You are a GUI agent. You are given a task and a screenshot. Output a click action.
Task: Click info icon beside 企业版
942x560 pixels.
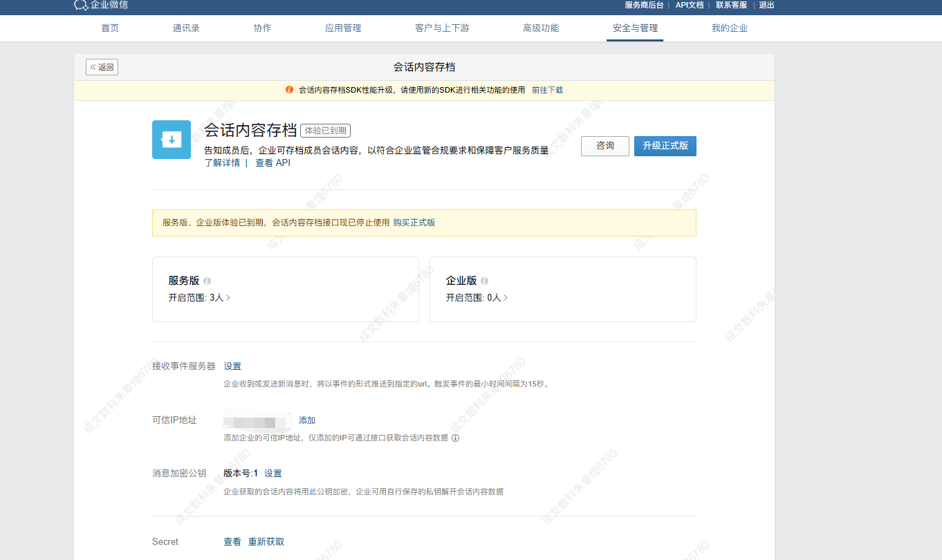click(484, 281)
